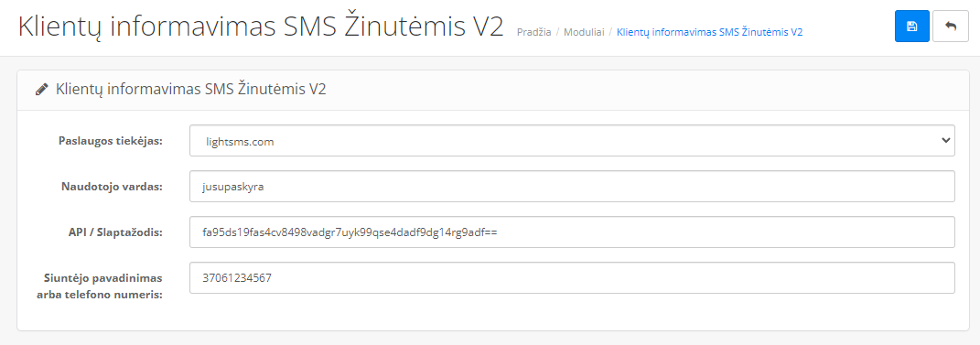Screen dimensions: 980x345
Task: Open the Paslaugos tiekėjas provider dropdown
Action: [572, 141]
